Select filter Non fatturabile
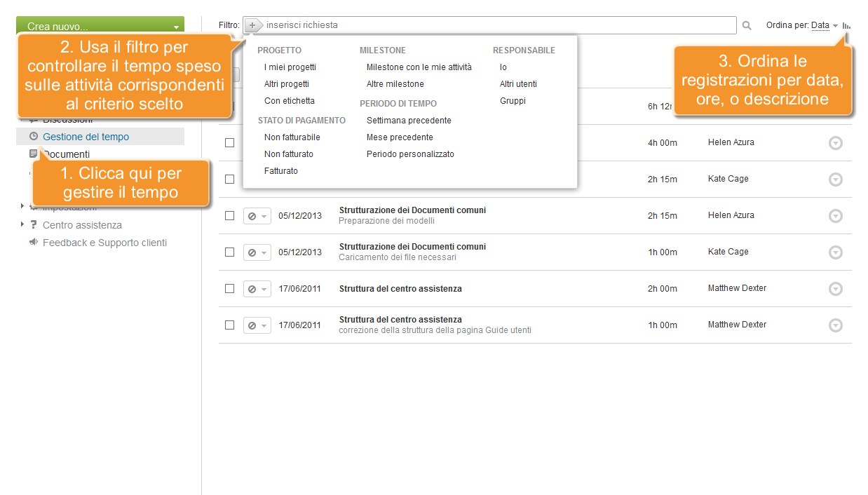Screen dimensions: 868x495 click(x=292, y=137)
